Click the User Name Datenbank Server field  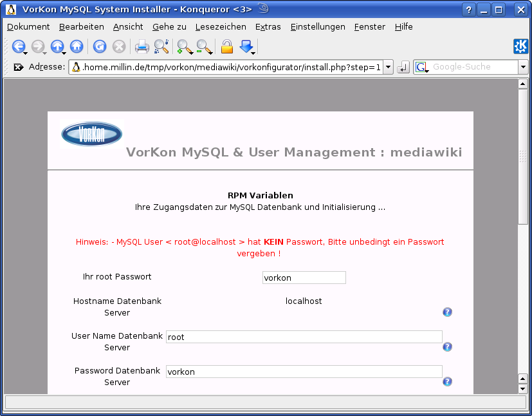[x=304, y=337]
